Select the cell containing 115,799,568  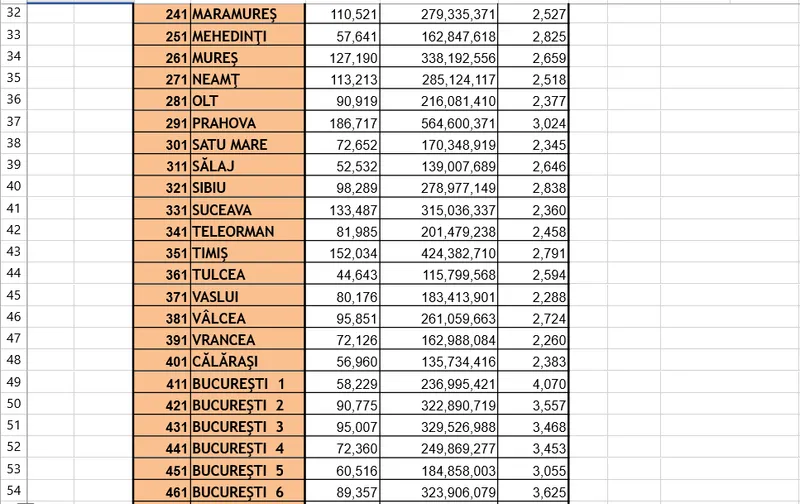pos(437,274)
